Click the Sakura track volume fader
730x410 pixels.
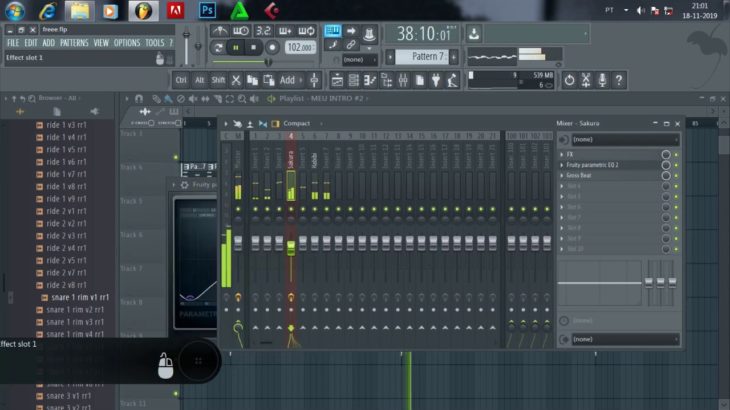[x=291, y=248]
